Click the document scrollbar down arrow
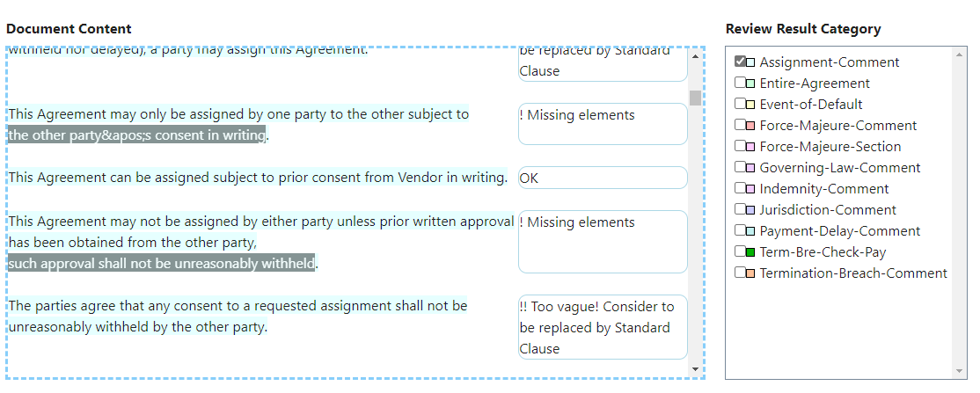 [x=695, y=369]
